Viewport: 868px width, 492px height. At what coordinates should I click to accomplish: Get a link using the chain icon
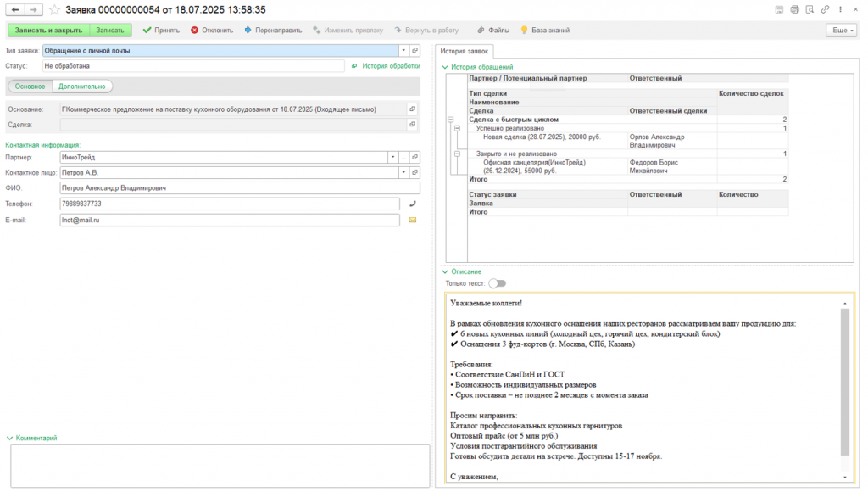825,9
